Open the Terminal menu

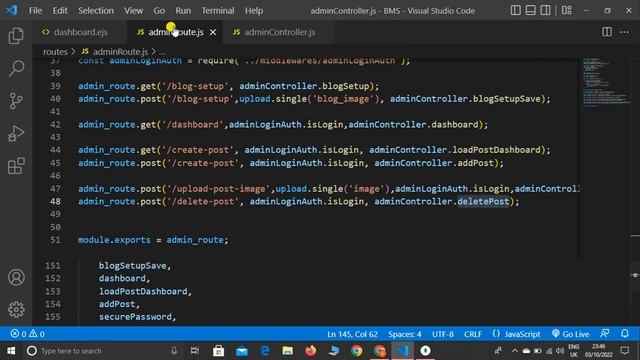(218, 11)
